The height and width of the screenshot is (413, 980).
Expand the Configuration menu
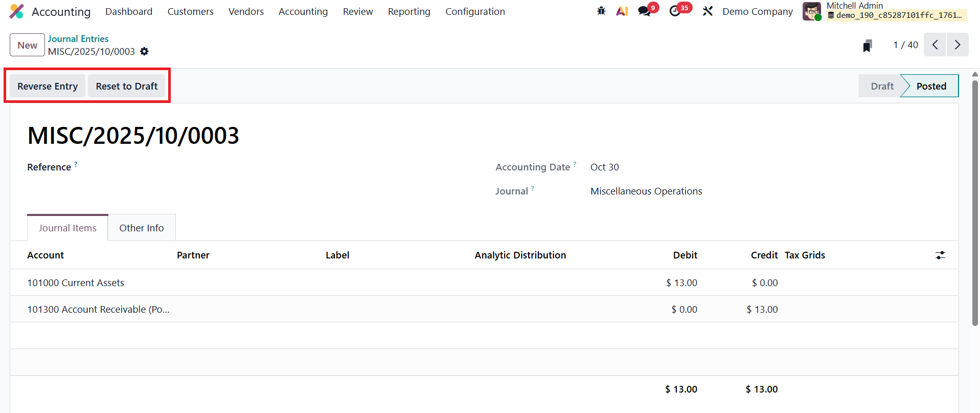(474, 11)
